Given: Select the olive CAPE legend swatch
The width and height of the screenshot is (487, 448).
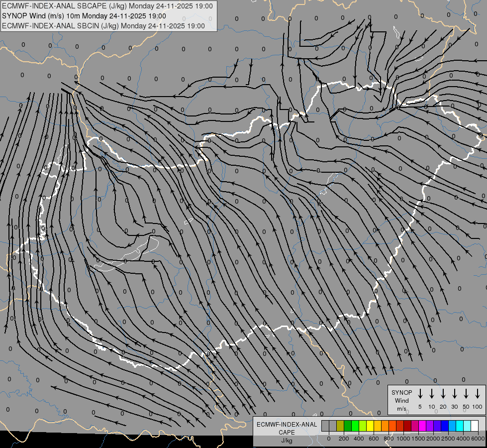Looking at the screenshot, I should 340,426.
